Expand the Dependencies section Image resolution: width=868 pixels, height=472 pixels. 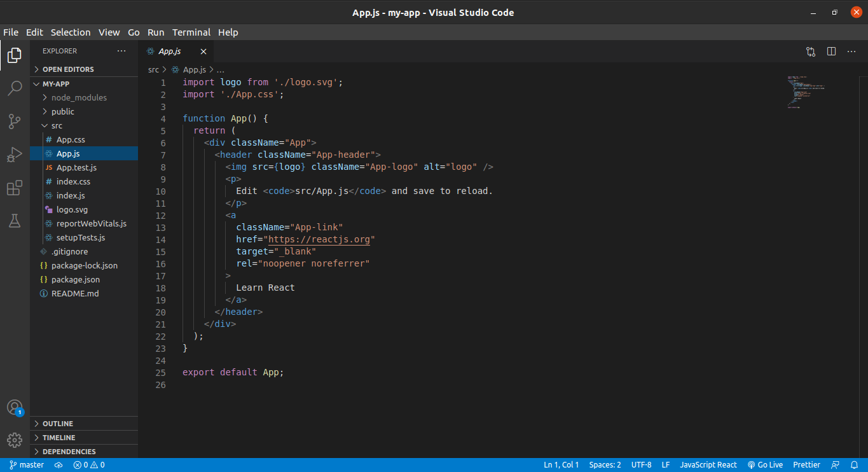[84, 452]
